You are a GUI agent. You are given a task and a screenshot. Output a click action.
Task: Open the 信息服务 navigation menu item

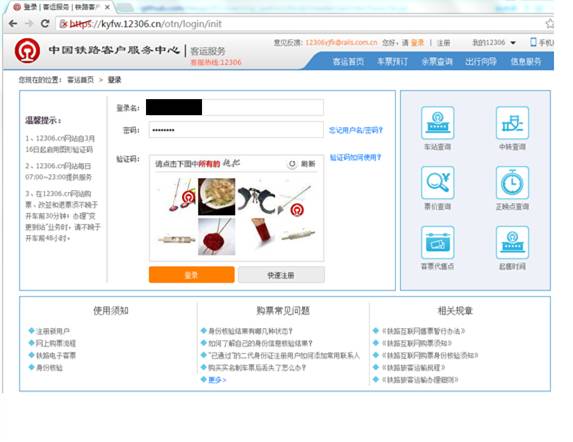click(x=526, y=61)
